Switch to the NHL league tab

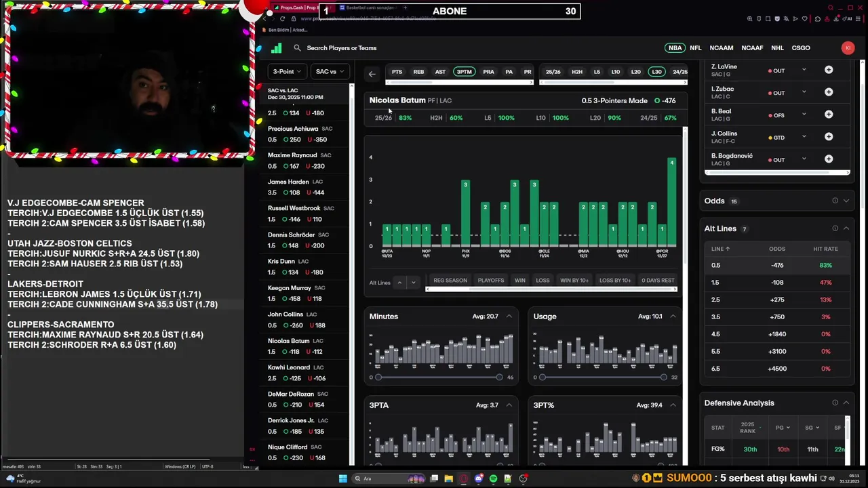pos(777,48)
